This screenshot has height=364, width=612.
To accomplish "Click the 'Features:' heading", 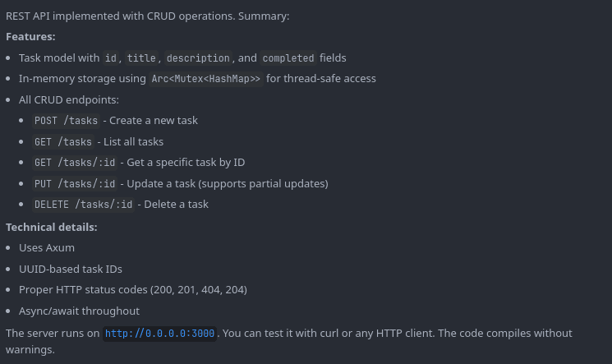I will click(30, 37).
